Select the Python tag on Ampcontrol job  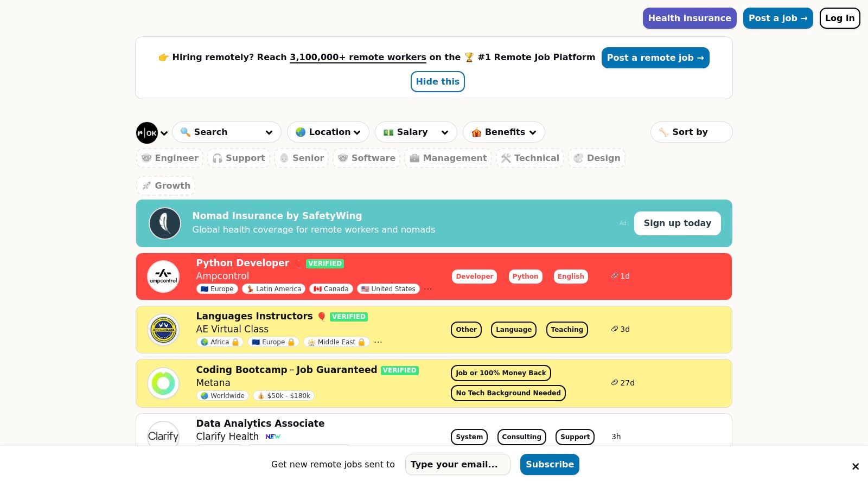tap(525, 277)
